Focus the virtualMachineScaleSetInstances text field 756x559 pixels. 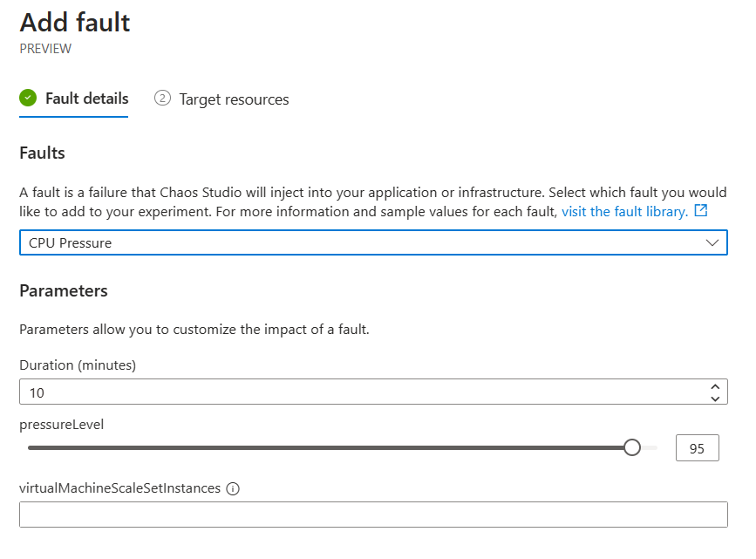tap(373, 515)
